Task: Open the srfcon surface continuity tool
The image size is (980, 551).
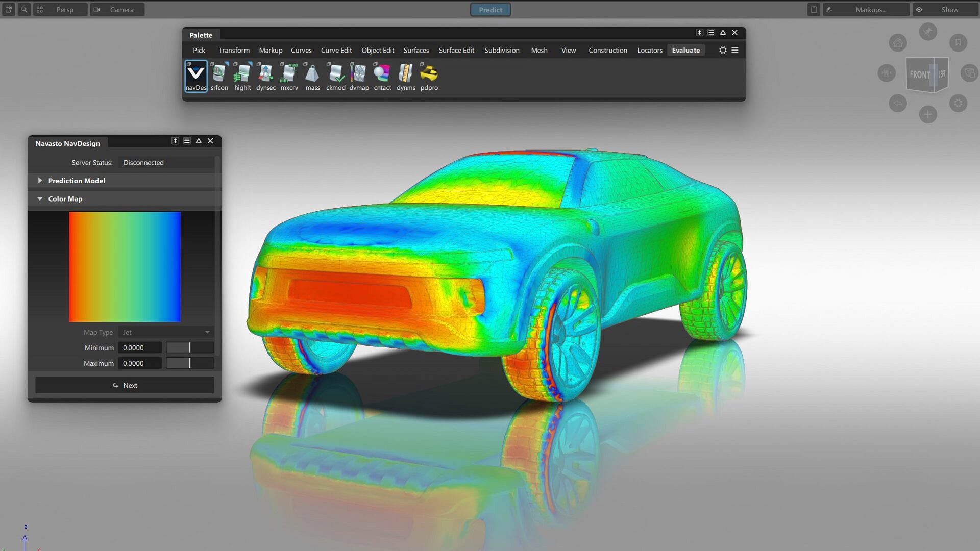Action: click(x=219, y=74)
